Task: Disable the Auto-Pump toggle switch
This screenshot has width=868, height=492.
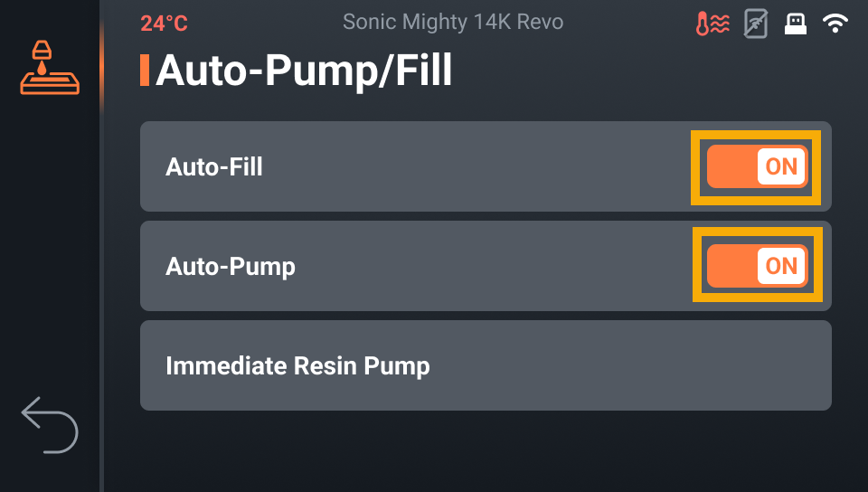Action: (757, 266)
